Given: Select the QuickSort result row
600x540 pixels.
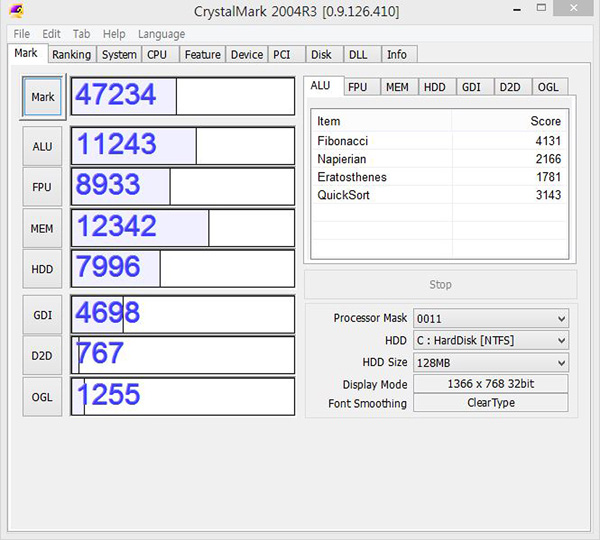Looking at the screenshot, I should [x=439, y=195].
